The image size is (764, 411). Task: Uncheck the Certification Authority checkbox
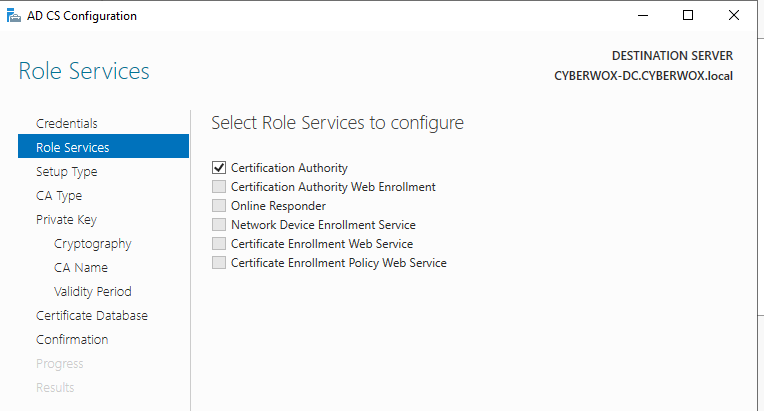pos(219,168)
